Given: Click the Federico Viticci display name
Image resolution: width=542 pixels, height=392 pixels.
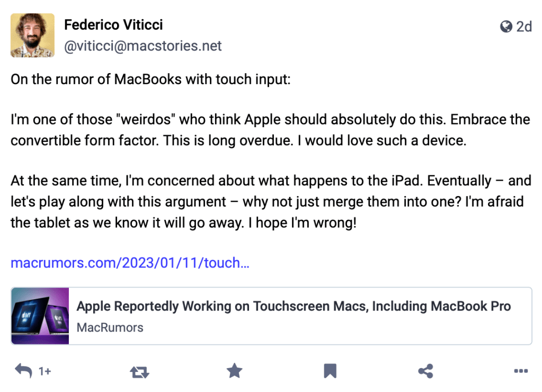Looking at the screenshot, I should [113, 24].
